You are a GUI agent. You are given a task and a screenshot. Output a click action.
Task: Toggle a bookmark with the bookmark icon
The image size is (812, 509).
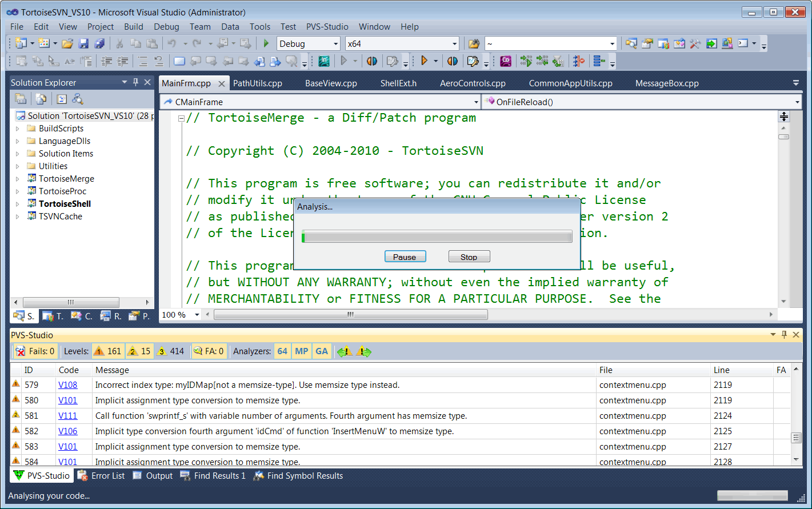pos(179,61)
